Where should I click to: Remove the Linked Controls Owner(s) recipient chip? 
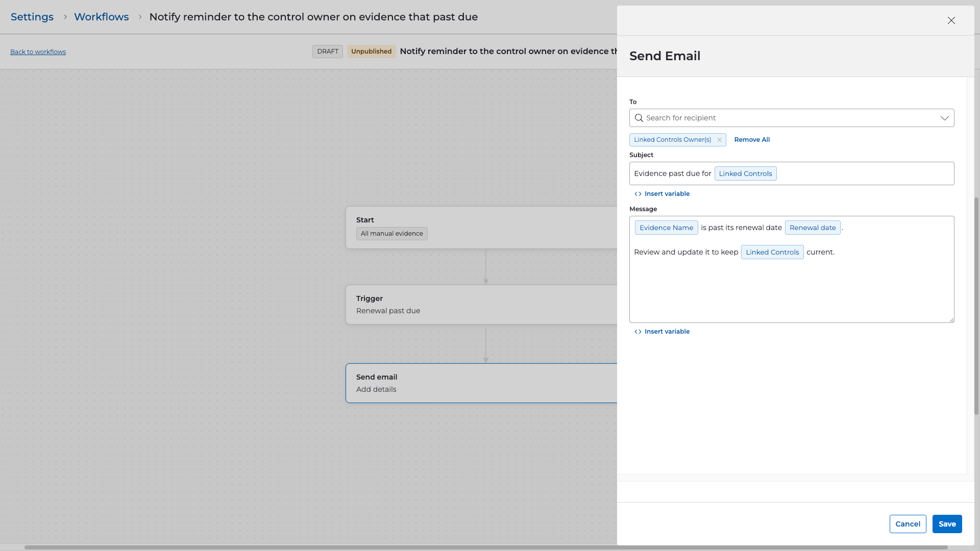coord(719,140)
